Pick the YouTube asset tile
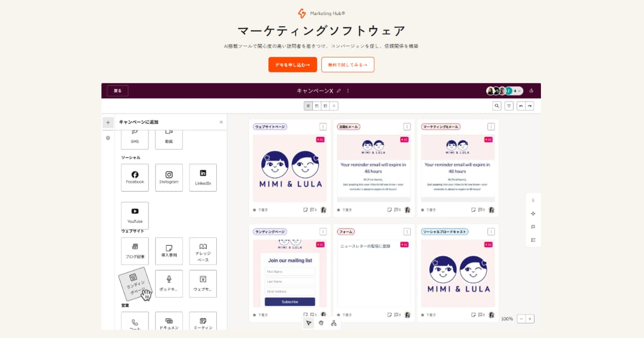This screenshot has width=644, height=338. click(x=135, y=216)
